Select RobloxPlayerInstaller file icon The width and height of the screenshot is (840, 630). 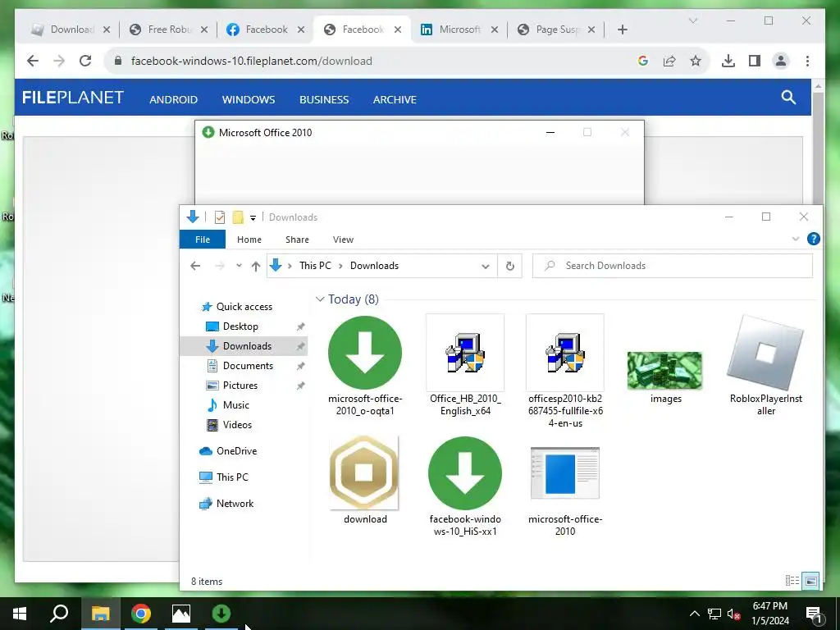point(765,353)
